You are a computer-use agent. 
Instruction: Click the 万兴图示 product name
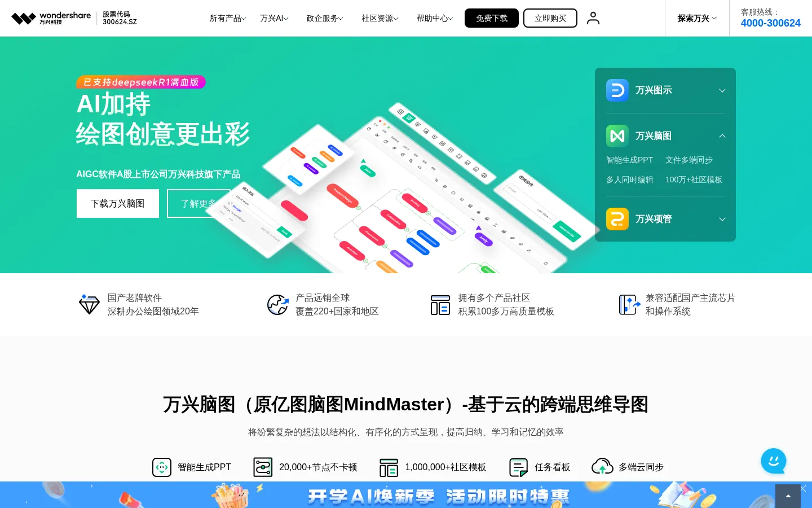point(654,90)
